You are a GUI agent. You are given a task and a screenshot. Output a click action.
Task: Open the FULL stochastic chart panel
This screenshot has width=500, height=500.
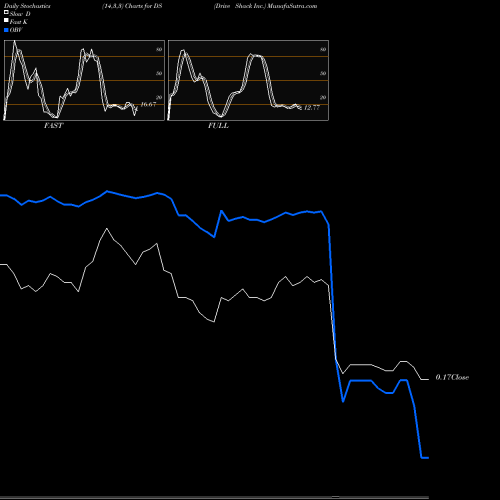tap(248, 80)
